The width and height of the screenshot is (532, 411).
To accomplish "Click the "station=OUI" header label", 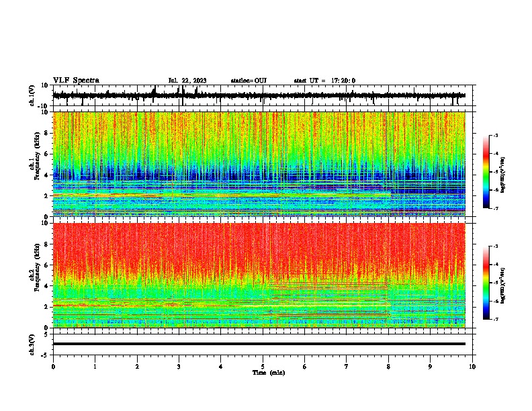I will pos(249,81).
